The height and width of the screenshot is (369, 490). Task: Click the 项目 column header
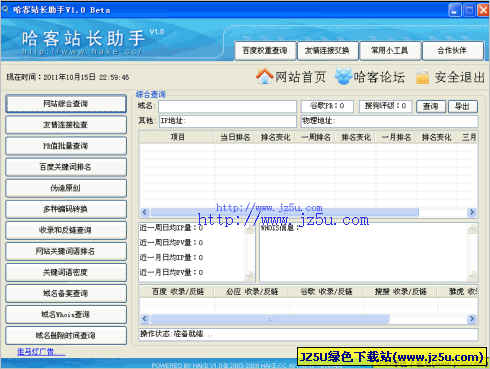point(177,137)
